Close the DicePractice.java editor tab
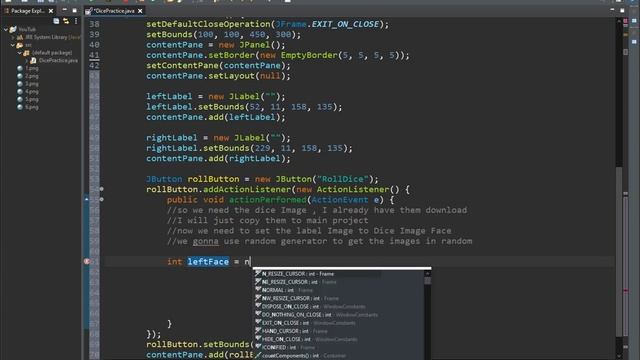Image resolution: width=640 pixels, height=360 pixels. [140, 11]
